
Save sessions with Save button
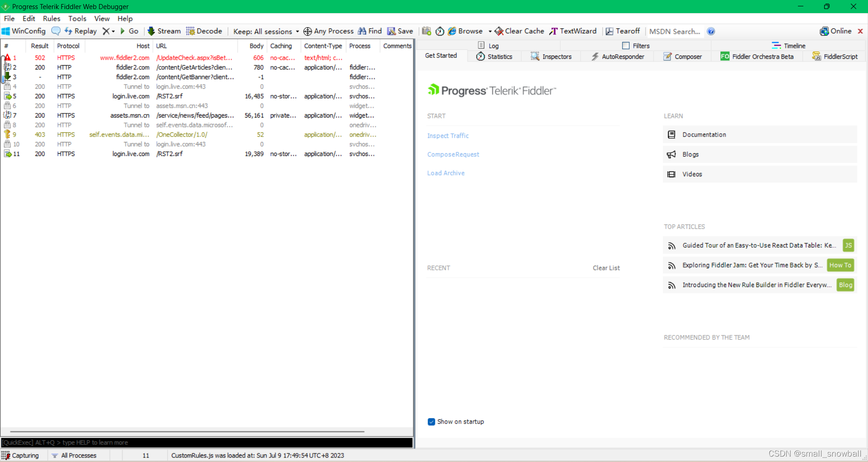[400, 31]
